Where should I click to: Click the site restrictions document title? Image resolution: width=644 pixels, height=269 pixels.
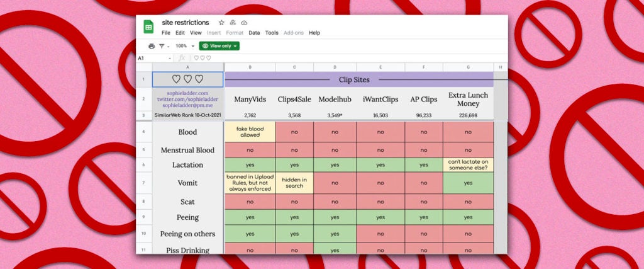tap(186, 23)
